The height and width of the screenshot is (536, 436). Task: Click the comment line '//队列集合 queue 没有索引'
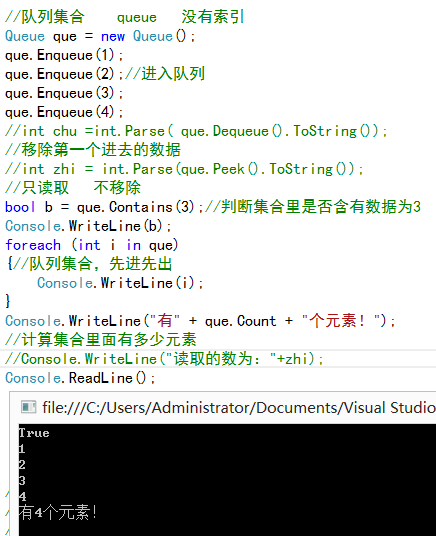tap(124, 16)
